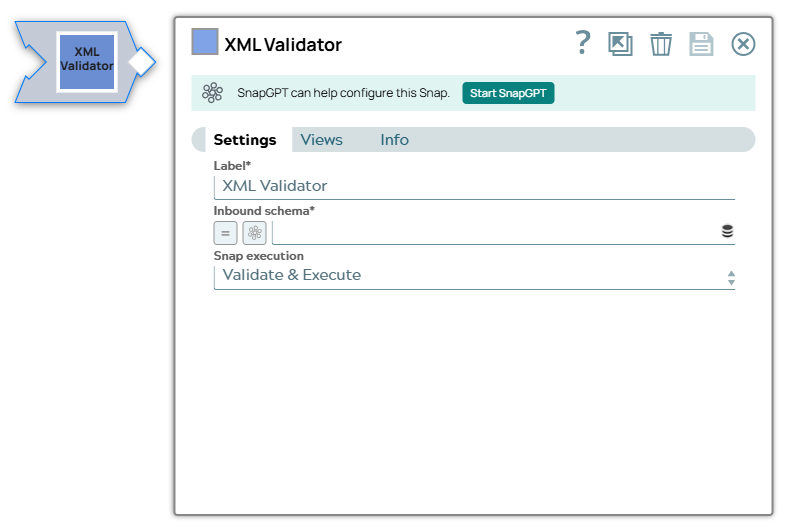
Task: Select the Settings tab
Action: [x=245, y=140]
